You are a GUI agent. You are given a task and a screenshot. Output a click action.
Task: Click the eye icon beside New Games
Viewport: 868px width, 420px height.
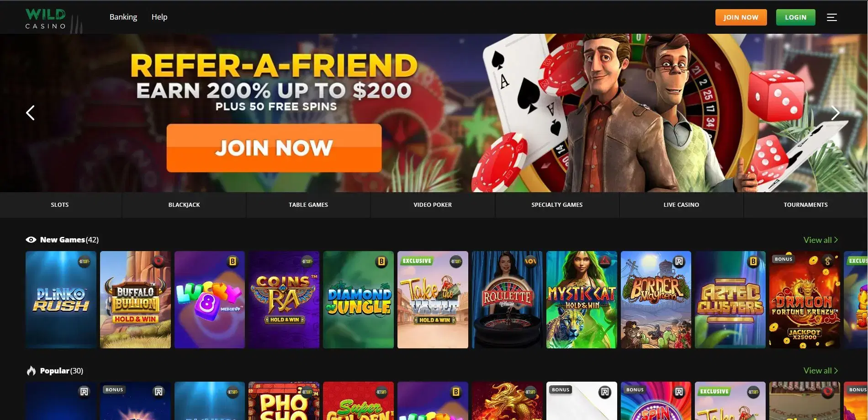coord(31,240)
